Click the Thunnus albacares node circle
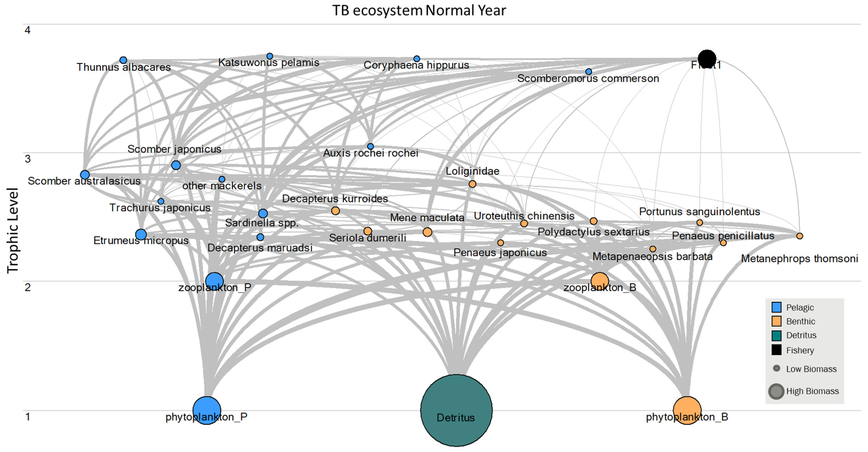The width and height of the screenshot is (868, 452). point(123,60)
